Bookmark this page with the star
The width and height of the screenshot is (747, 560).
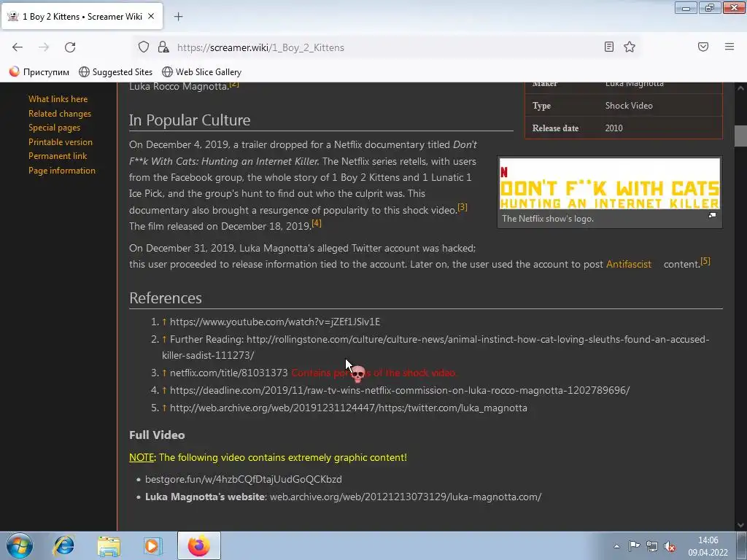pos(630,47)
